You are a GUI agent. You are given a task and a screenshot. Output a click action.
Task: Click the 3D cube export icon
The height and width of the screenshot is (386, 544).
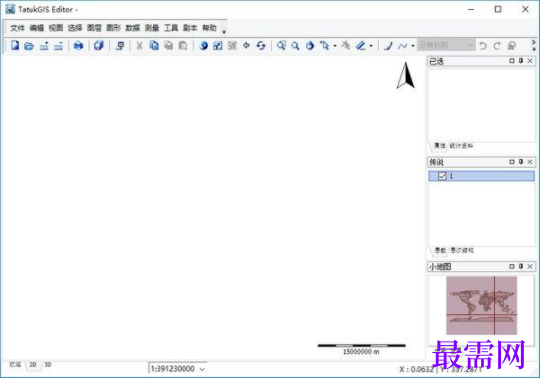(x=99, y=45)
